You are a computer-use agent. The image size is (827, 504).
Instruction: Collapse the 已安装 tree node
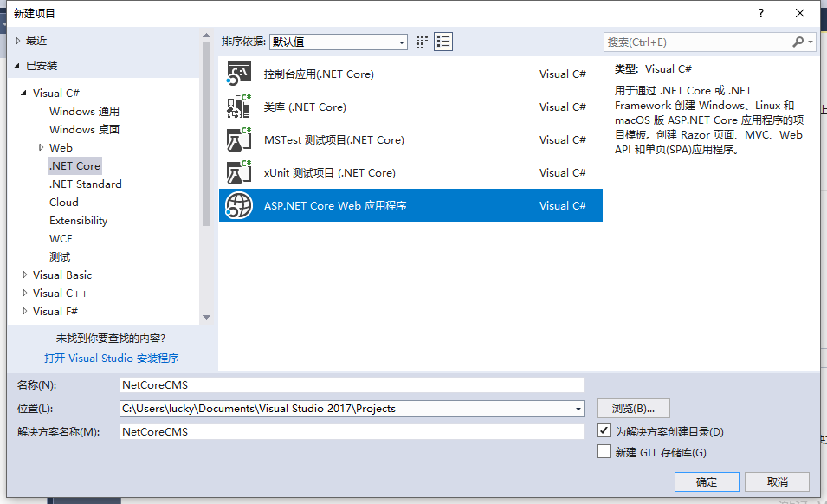pos(16,66)
